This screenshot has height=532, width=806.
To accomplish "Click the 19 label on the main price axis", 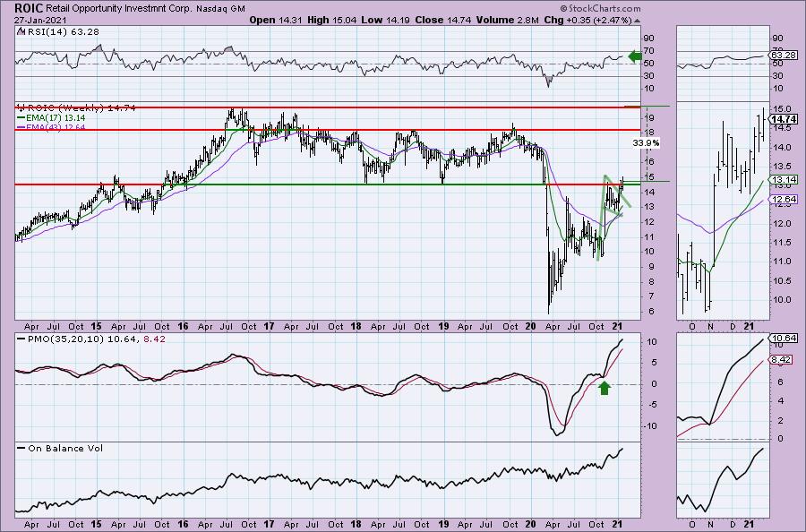I will (x=648, y=117).
